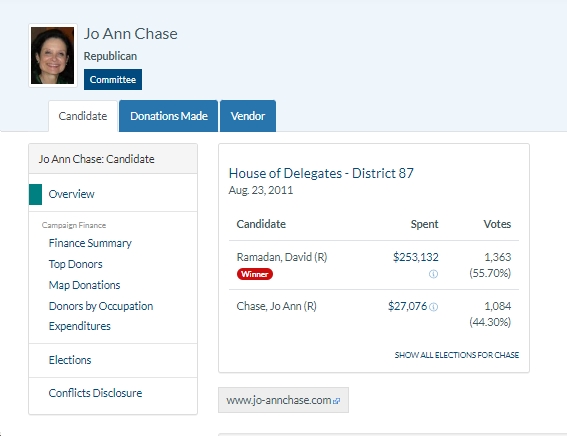
Task: Click info icon beside Chase's $27,076 spent
Action: click(433, 307)
